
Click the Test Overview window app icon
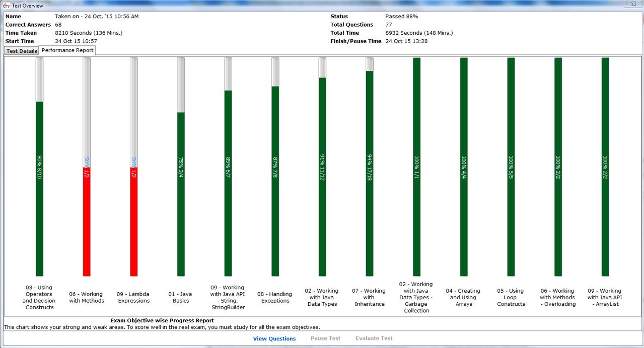click(6, 6)
